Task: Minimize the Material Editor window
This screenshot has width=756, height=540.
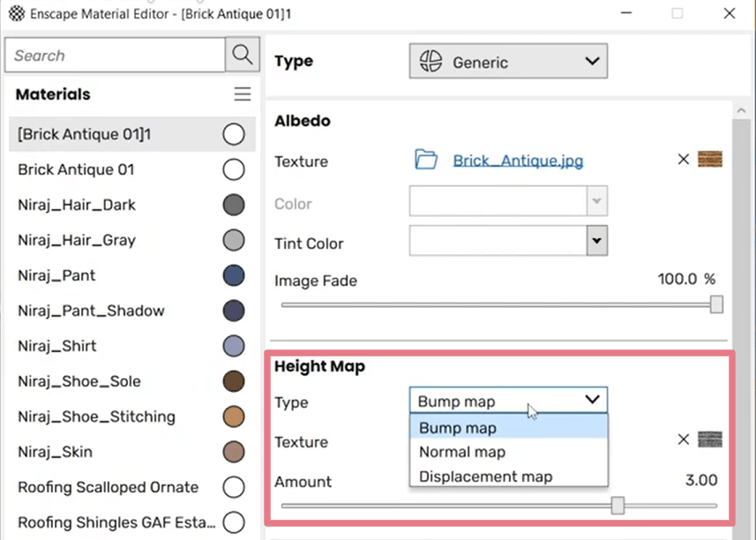Action: tap(626, 13)
